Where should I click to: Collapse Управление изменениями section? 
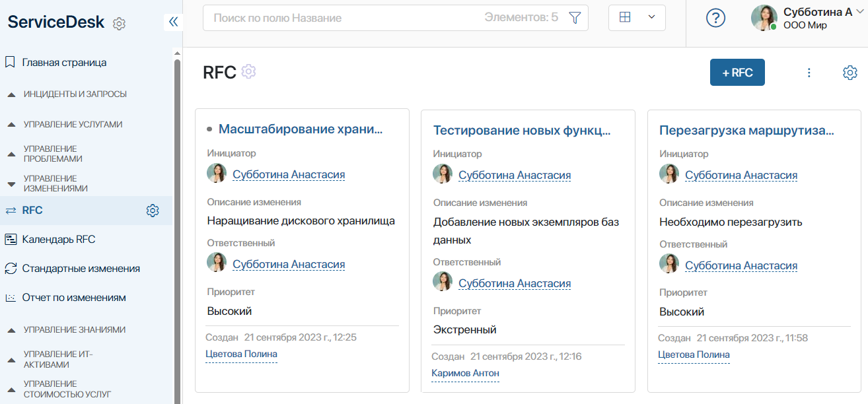click(x=55, y=184)
